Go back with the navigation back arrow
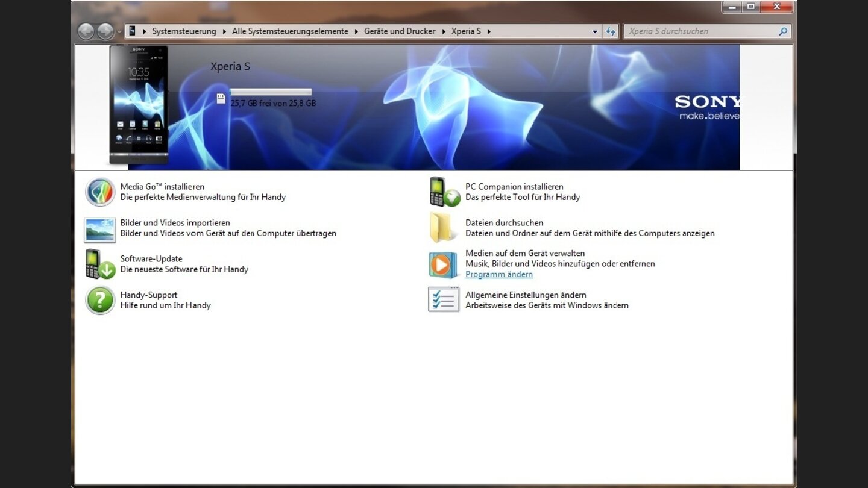Viewport: 868px width, 488px height. (86, 31)
